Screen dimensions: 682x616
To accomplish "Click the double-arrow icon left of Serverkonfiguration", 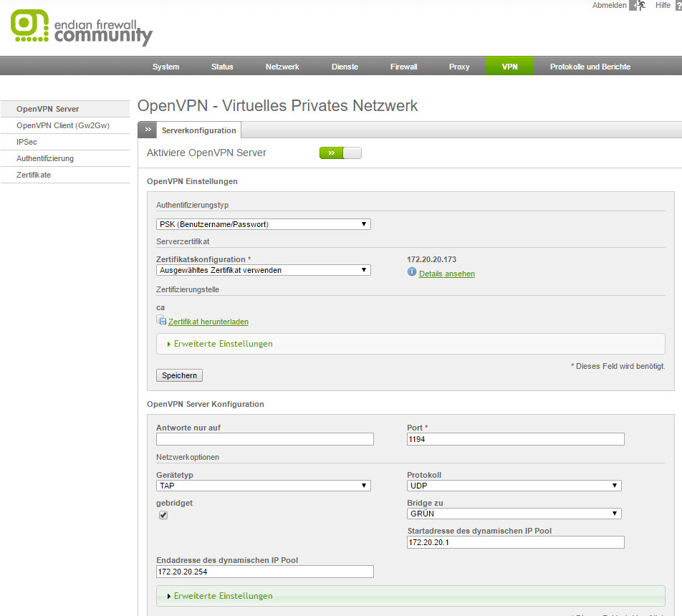I will [x=148, y=130].
